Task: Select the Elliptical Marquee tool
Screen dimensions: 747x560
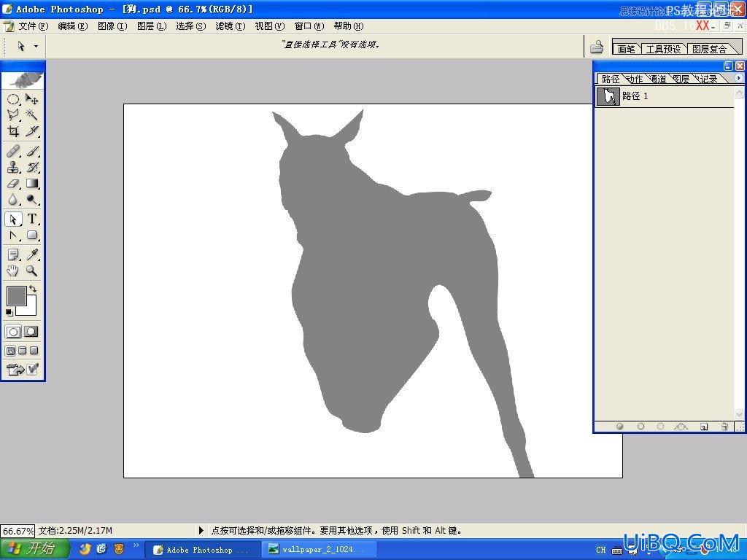Action: pyautogui.click(x=13, y=99)
